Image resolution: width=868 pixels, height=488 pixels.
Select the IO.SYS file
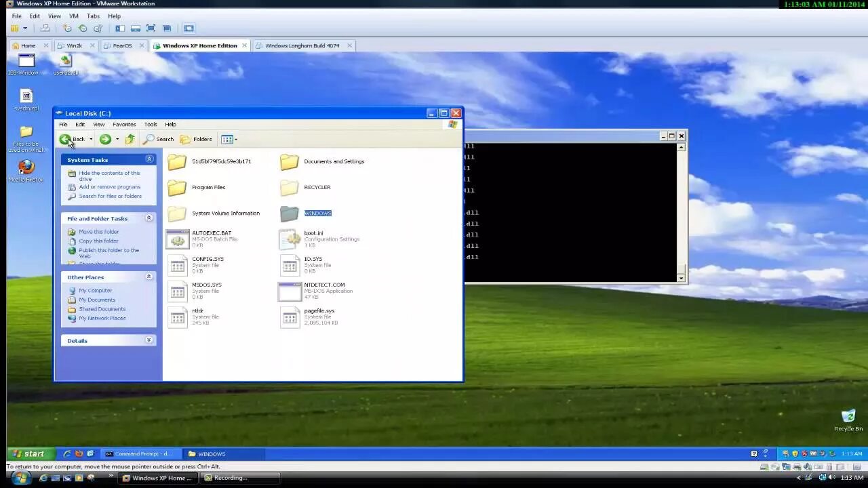(x=302, y=264)
